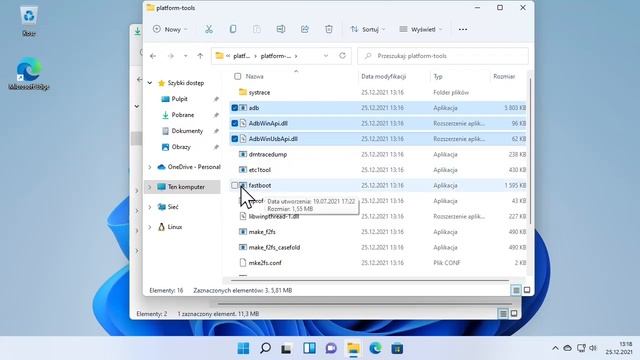The image size is (640, 360).
Task: Toggle select-all checkbox beside Nazwa
Action: (238, 76)
